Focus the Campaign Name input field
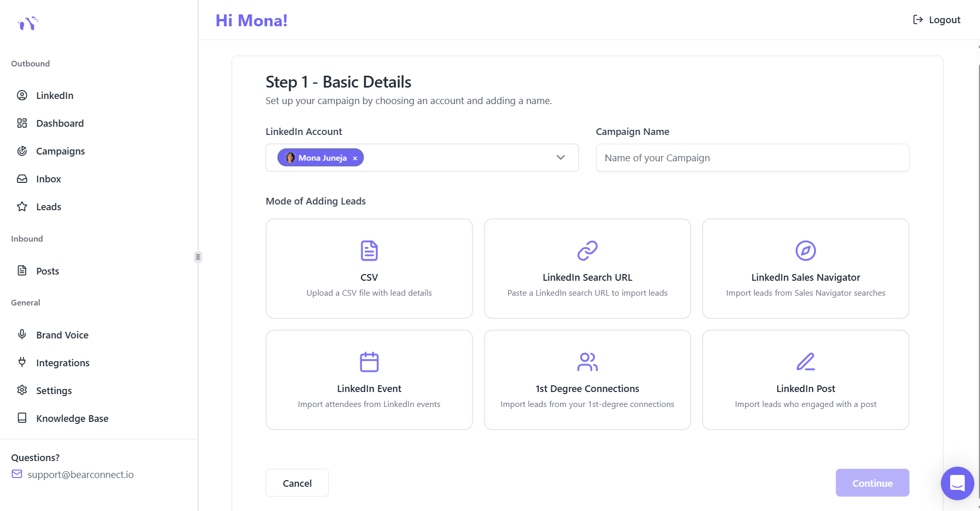This screenshot has width=980, height=511. pyautogui.click(x=752, y=158)
